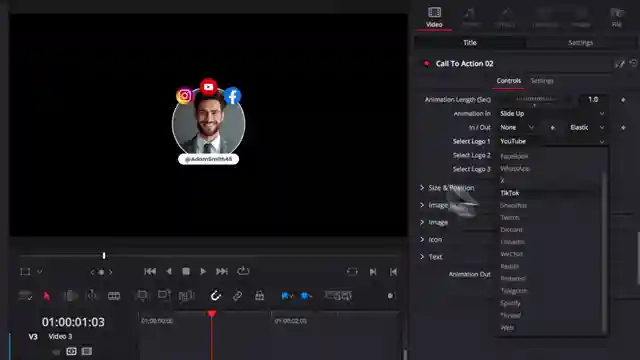Image resolution: width=640 pixels, height=360 pixels.
Task: Play in reverse
Action: [169, 271]
